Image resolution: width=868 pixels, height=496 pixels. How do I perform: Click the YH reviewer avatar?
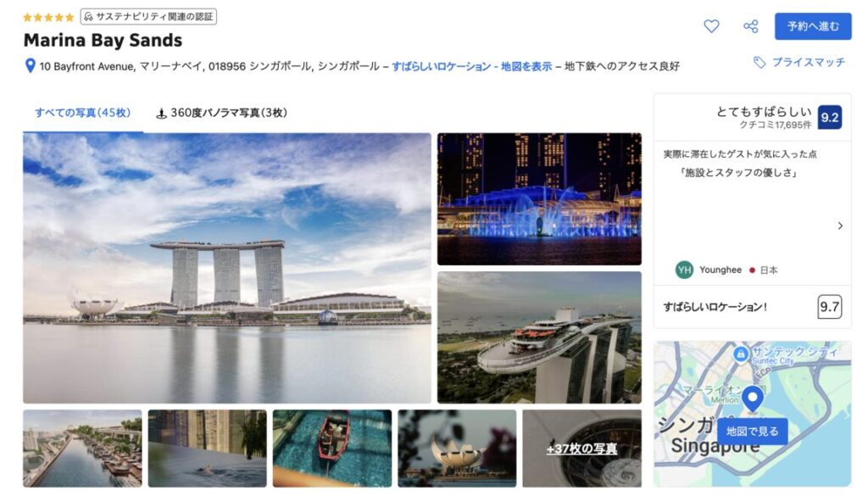tap(684, 270)
